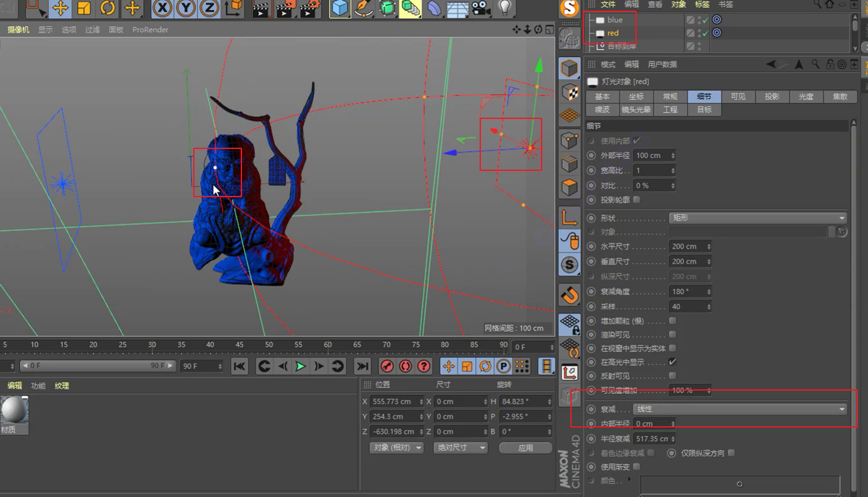
Task: Expand the 颜色 gradient disclosure arrow
Action: 629,480
